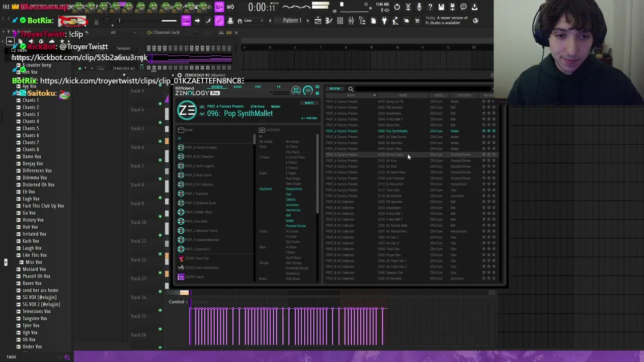Viewport: 644px width, 362px height.
Task: Expand the pattern list arrow left of Pattern 1
Action: 270,21
